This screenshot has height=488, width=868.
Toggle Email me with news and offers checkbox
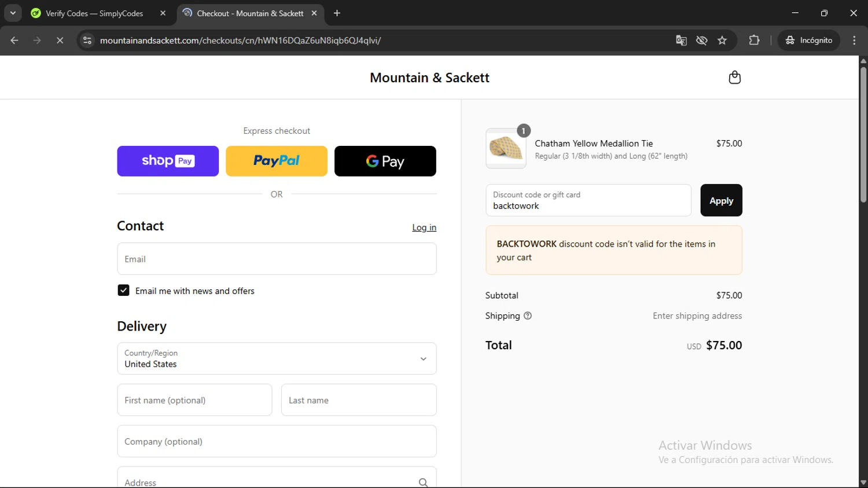(123, 290)
